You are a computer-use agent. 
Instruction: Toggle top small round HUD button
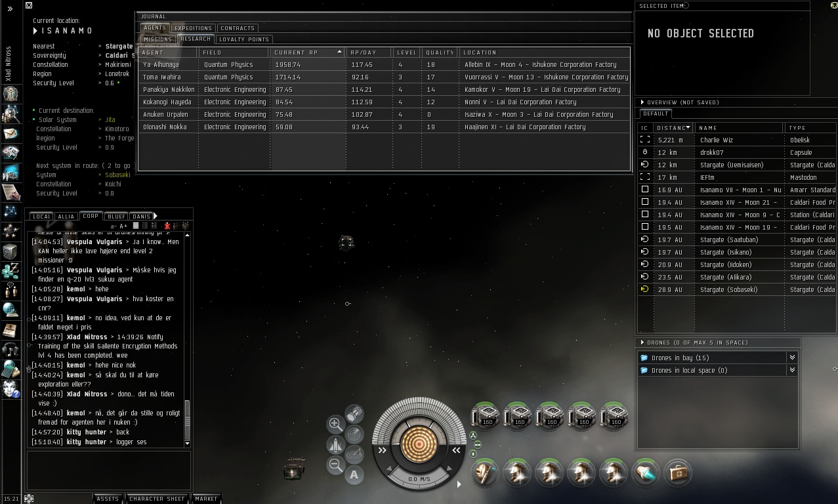click(472, 435)
